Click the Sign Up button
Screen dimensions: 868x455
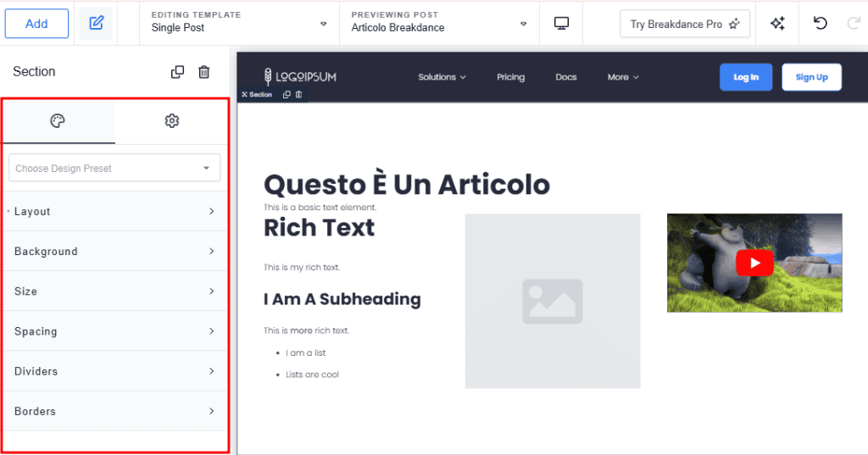[811, 77]
